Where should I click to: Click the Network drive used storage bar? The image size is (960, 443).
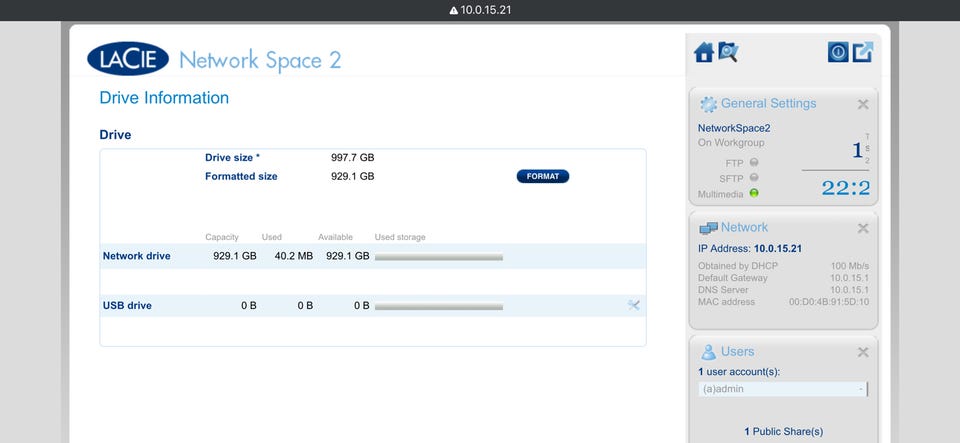pos(439,258)
